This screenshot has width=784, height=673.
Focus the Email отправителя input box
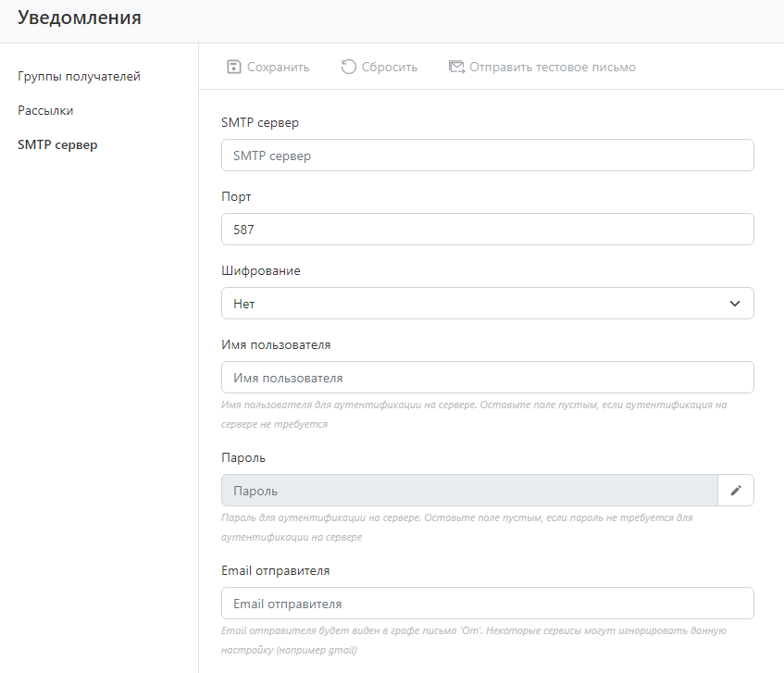click(487, 604)
